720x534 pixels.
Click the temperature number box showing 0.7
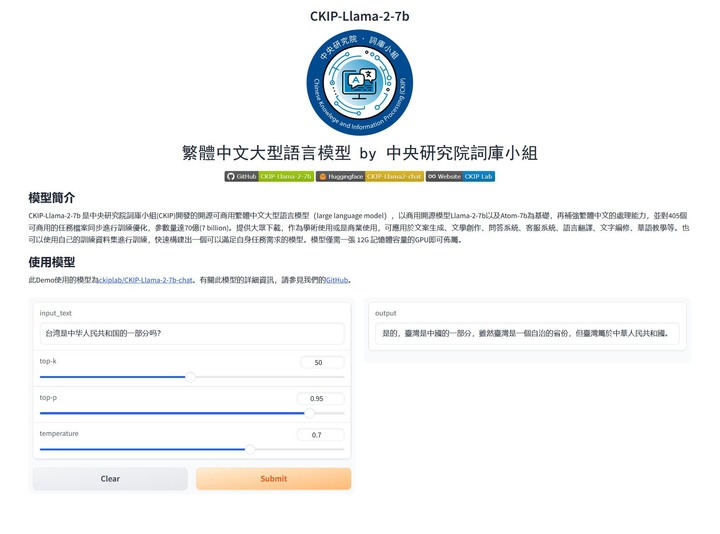[x=321, y=435]
